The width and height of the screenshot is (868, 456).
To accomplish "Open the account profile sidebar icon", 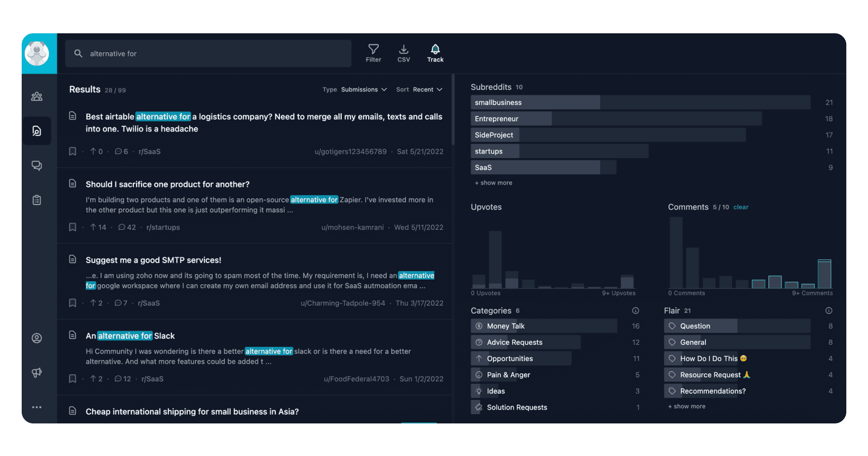I will coord(37,338).
